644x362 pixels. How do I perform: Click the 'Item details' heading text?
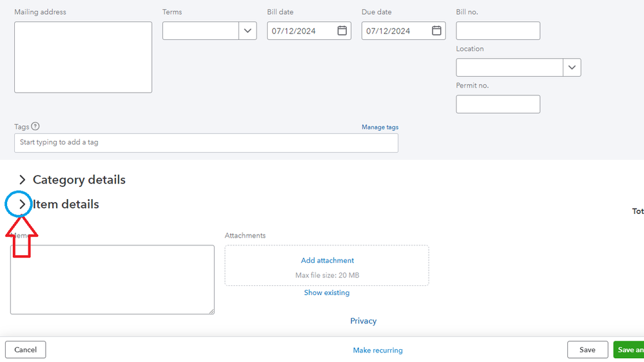click(66, 204)
